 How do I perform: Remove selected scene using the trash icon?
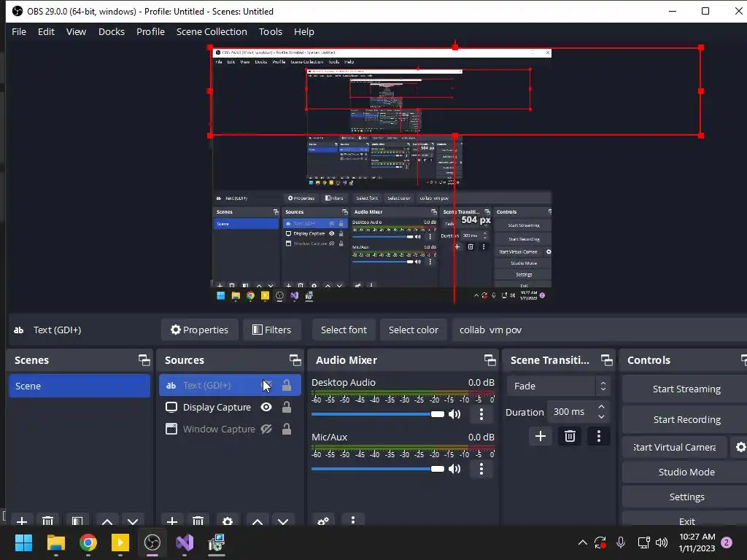pos(47,521)
